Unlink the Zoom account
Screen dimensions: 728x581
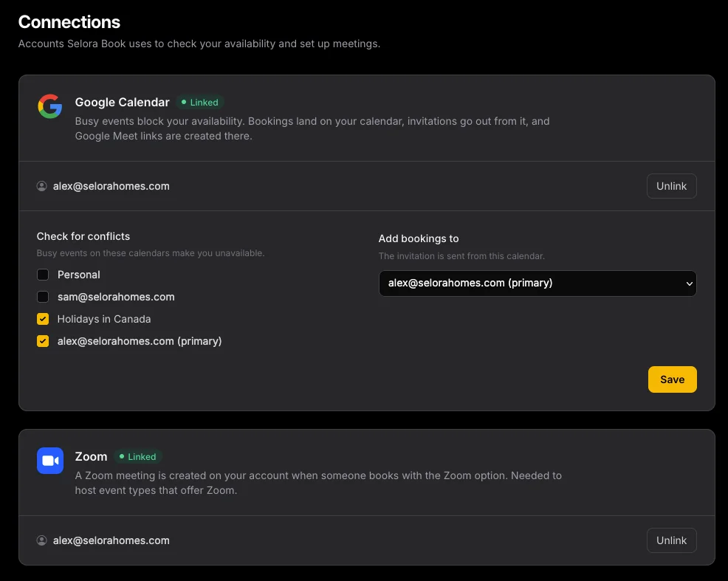(671, 540)
